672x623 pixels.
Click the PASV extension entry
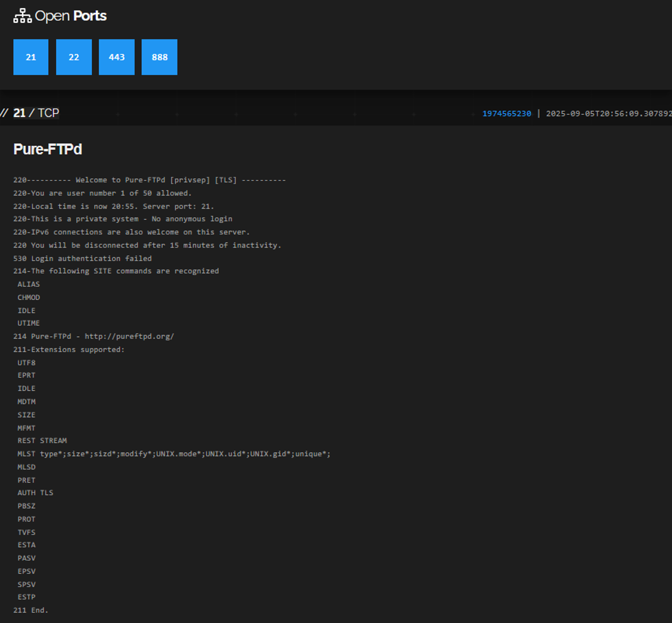pyautogui.click(x=26, y=558)
